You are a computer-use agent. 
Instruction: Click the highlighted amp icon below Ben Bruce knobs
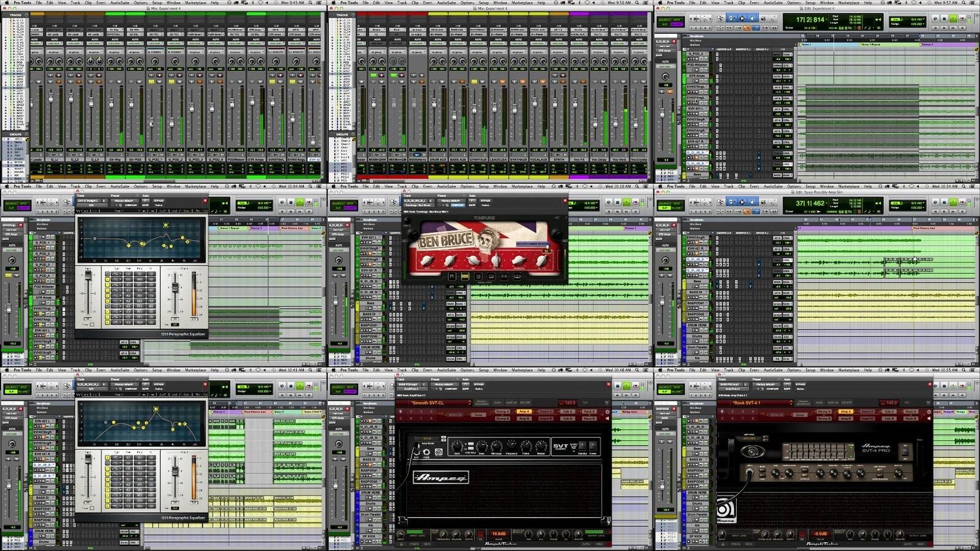pos(465,276)
